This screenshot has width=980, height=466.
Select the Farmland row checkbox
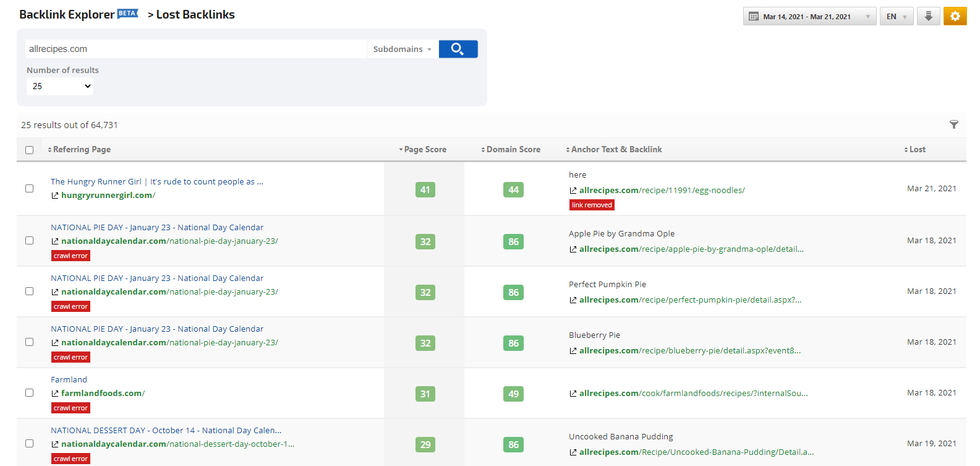[29, 392]
